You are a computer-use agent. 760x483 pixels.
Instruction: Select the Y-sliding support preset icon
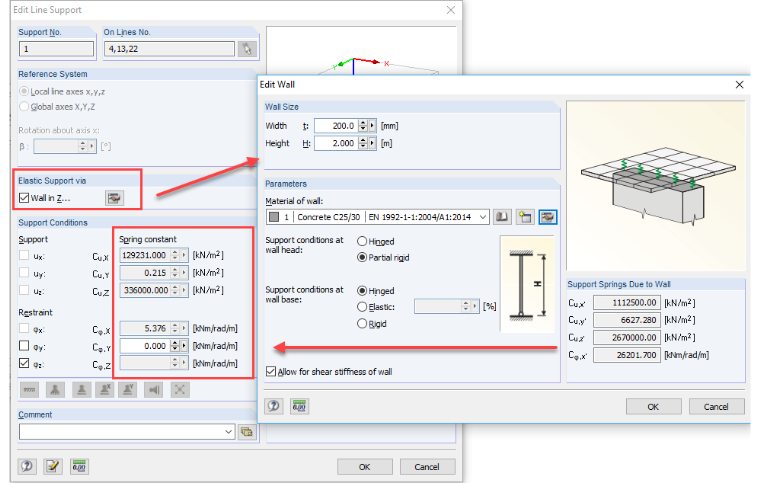click(x=127, y=390)
